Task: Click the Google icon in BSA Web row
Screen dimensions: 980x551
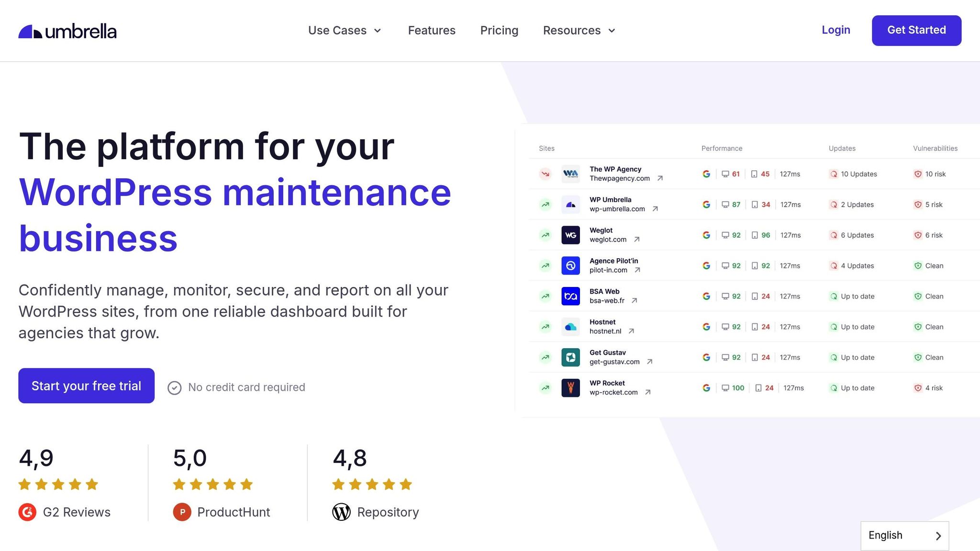Action: point(706,297)
